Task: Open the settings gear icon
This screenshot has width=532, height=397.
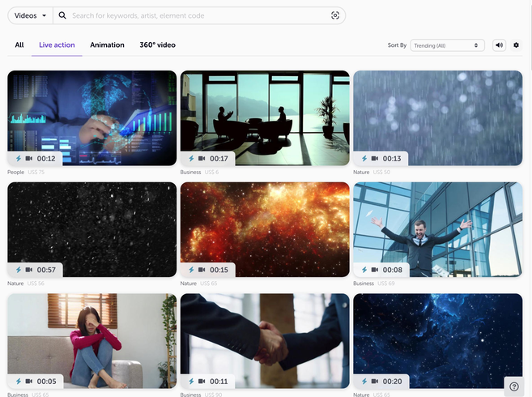Action: pos(516,45)
